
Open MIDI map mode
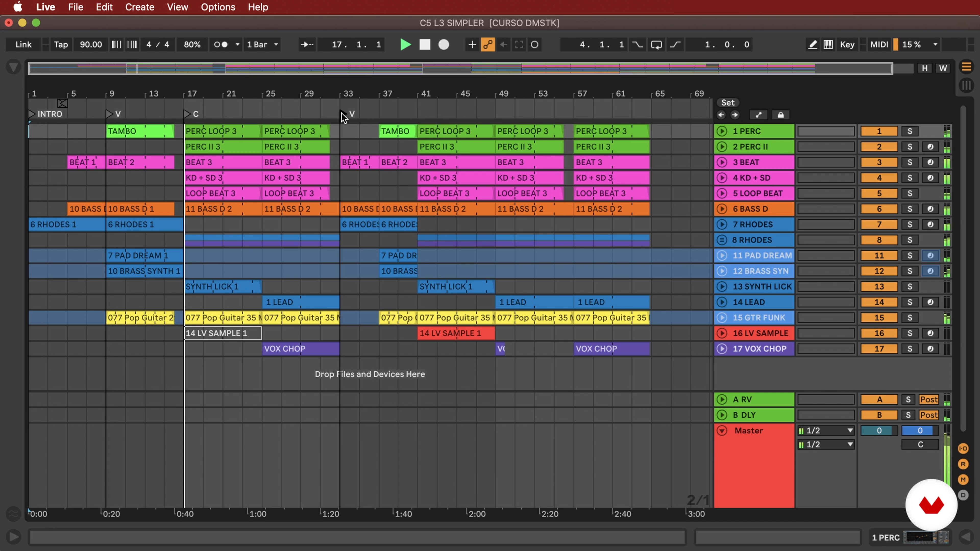(879, 44)
